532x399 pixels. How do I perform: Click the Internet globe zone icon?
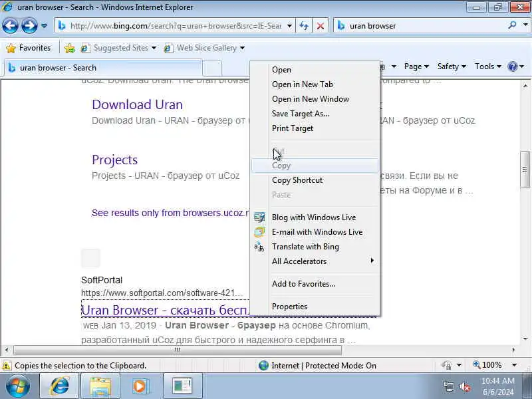[263, 365]
